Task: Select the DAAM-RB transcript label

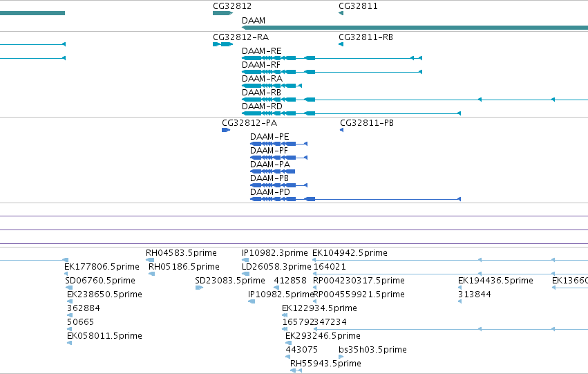Action: pyautogui.click(x=261, y=93)
